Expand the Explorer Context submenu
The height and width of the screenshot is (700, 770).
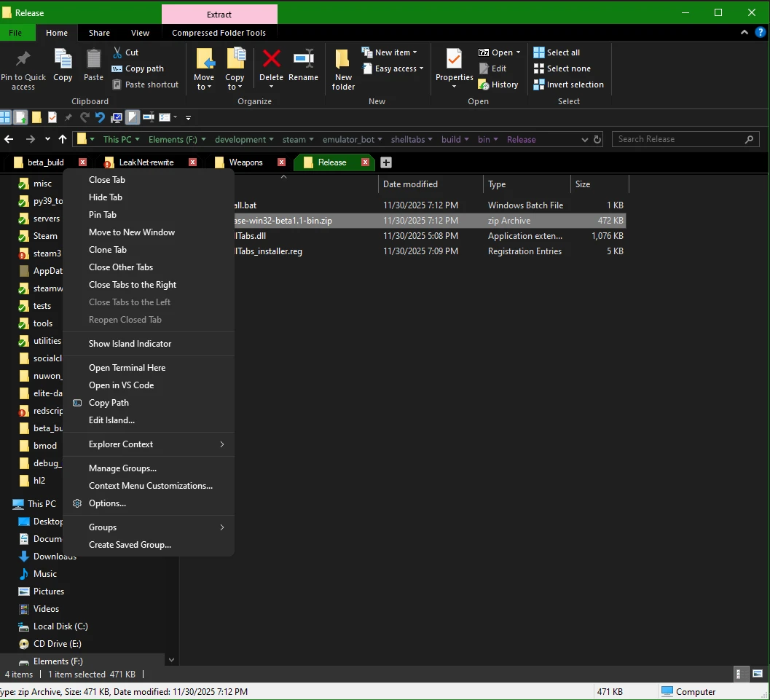point(148,444)
